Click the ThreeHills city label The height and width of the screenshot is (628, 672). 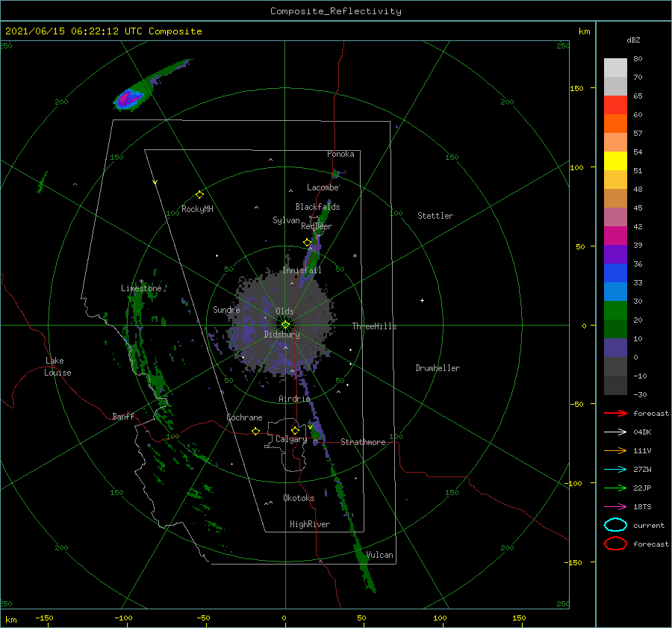[374, 326]
